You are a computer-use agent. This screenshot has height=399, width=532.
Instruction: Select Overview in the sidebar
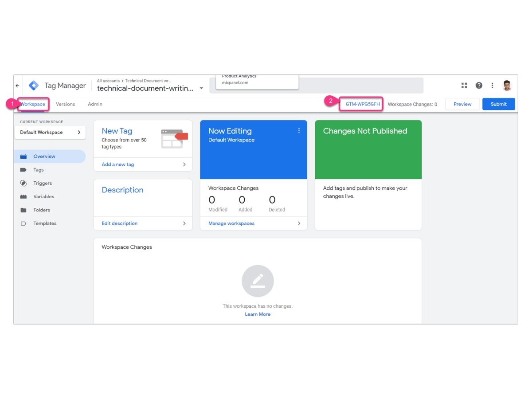pyautogui.click(x=50, y=156)
